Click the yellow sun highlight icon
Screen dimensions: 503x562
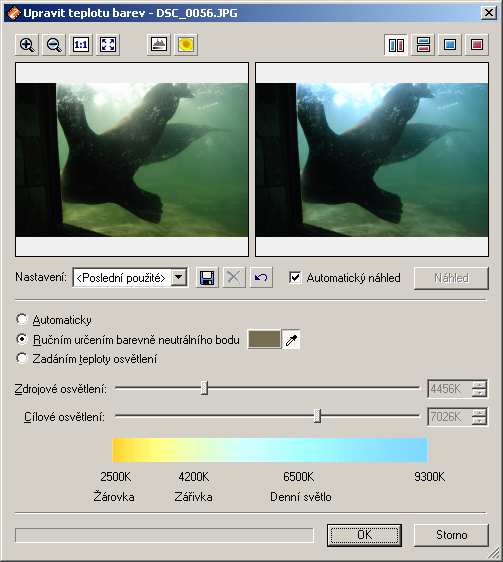(x=186, y=45)
